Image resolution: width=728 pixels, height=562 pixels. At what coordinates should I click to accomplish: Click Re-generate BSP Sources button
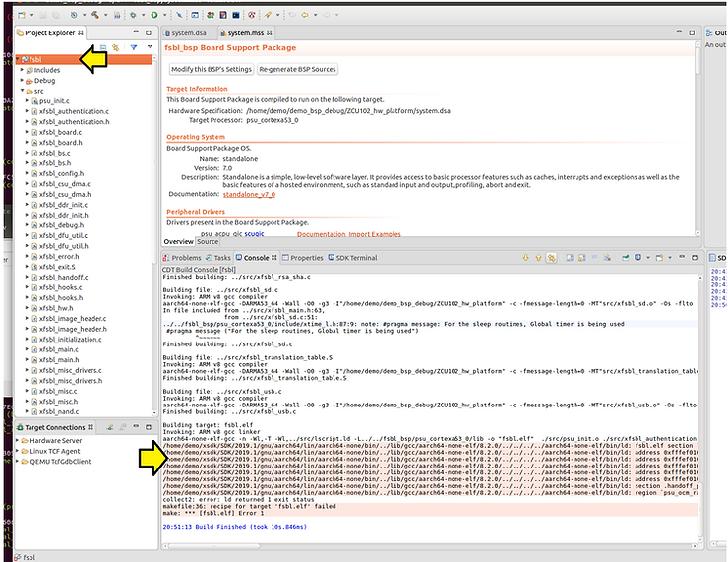pyautogui.click(x=297, y=69)
